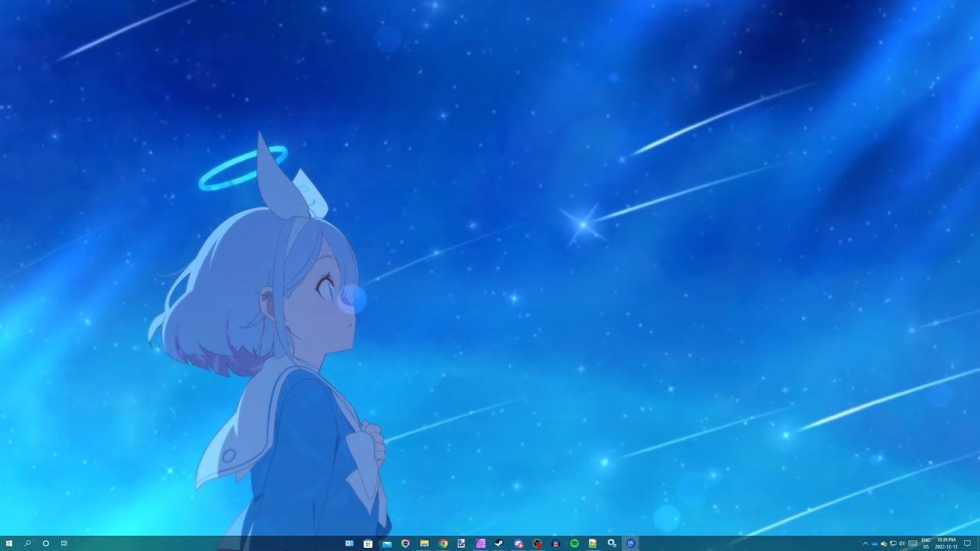Open OneDrive cloud tray icon
This screenshot has width=980, height=551.
[x=874, y=543]
